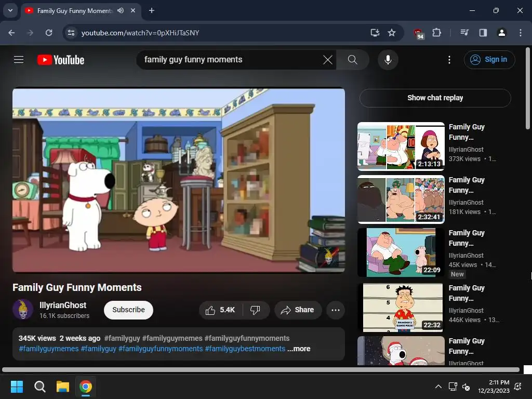Open media controls icon in toolbar
Image resolution: width=532 pixels, height=399 pixels.
click(x=464, y=33)
